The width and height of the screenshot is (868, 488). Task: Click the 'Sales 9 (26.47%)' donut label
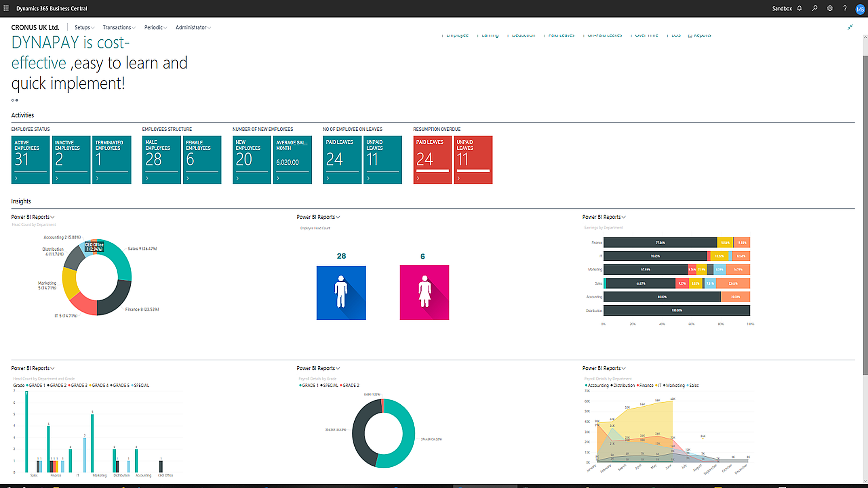click(142, 249)
